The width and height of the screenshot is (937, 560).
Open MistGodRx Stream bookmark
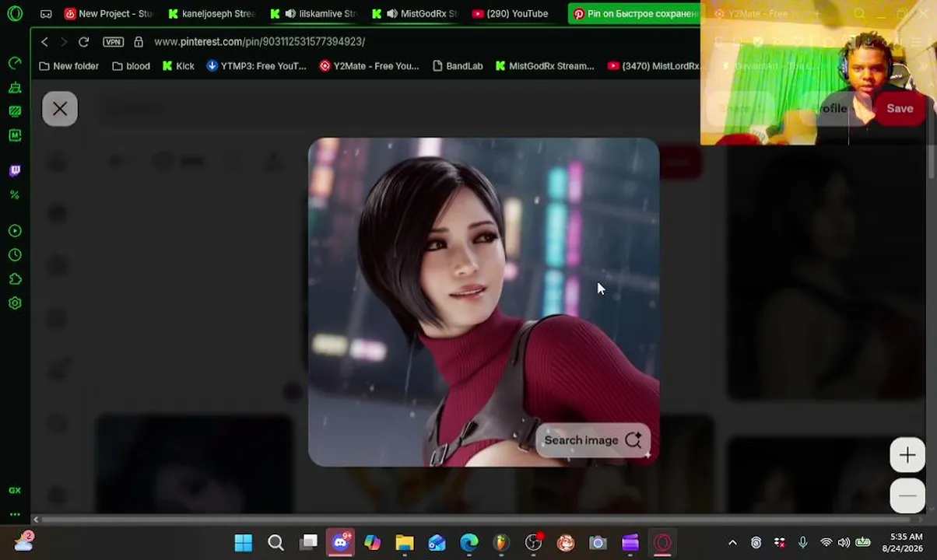point(545,66)
